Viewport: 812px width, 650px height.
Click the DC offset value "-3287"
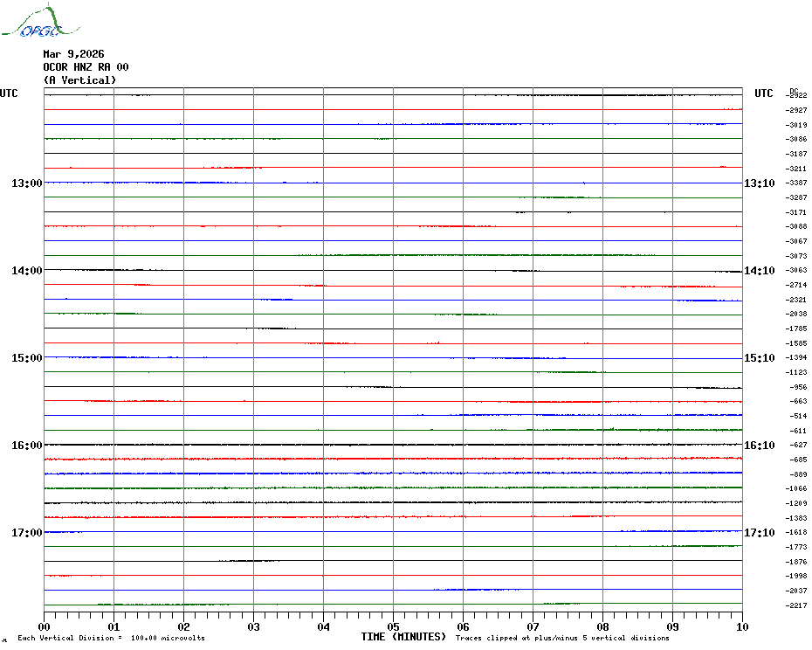coord(796,197)
